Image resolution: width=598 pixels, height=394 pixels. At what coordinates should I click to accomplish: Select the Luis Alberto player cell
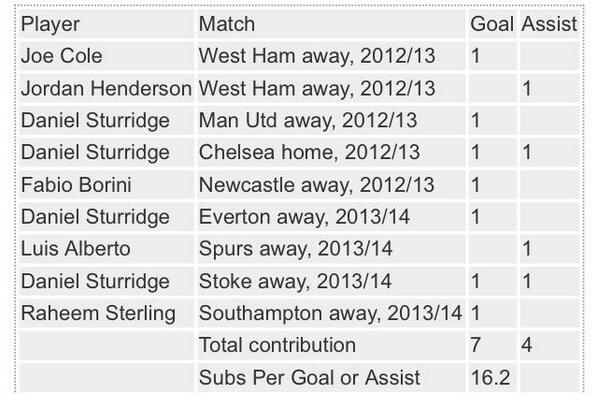[106, 249]
